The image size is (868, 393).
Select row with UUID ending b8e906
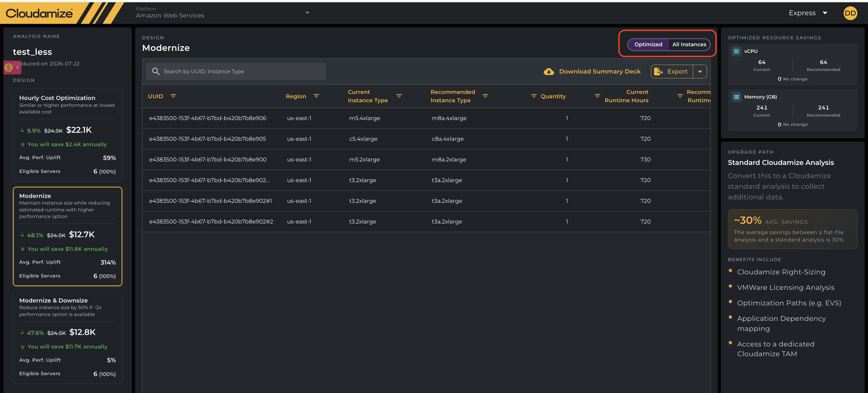pyautogui.click(x=426, y=118)
